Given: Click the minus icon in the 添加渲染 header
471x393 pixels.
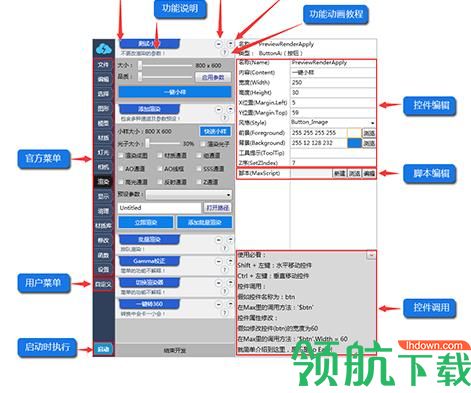Looking at the screenshot, I should click(219, 109).
